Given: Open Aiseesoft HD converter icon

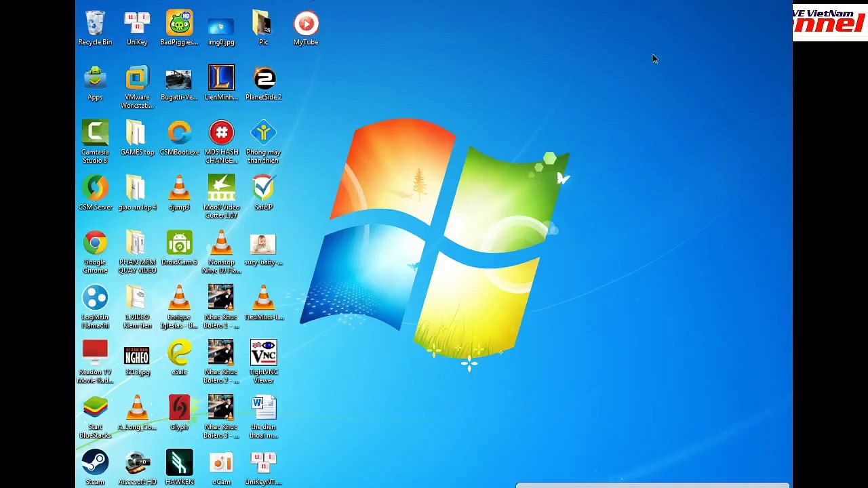Looking at the screenshot, I should tap(137, 467).
